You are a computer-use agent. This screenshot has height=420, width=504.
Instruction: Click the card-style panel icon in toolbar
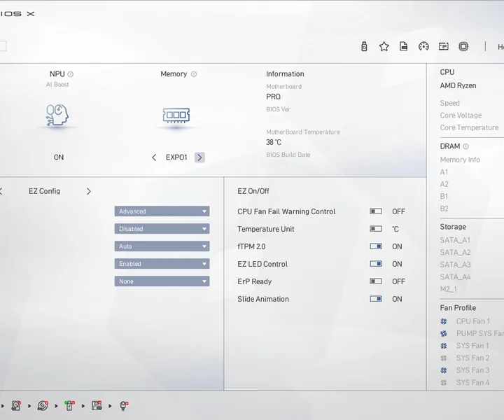(x=444, y=47)
